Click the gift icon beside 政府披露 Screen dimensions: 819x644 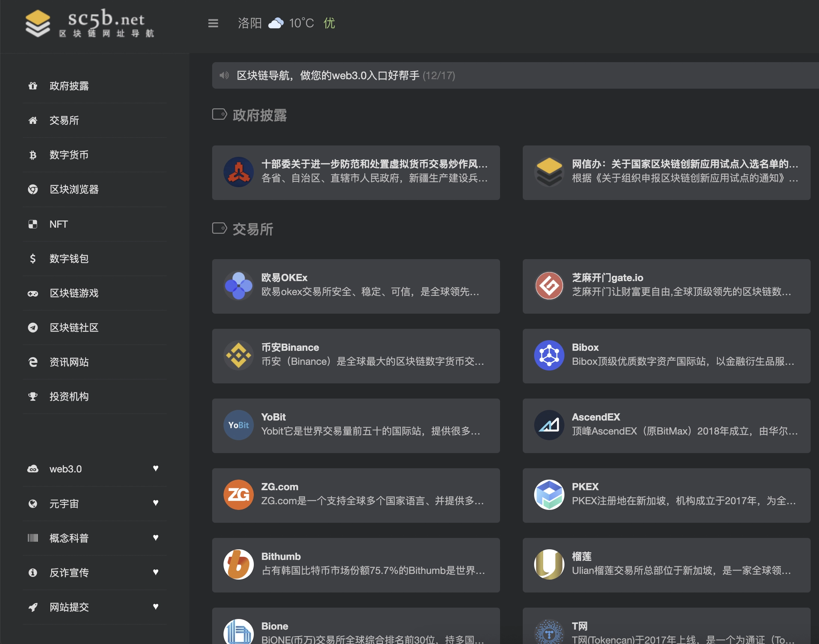click(x=33, y=86)
